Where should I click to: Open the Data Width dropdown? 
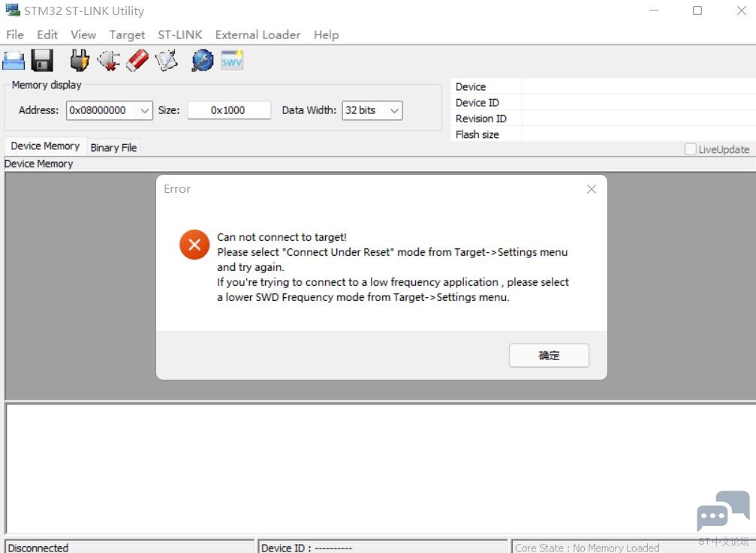[394, 110]
